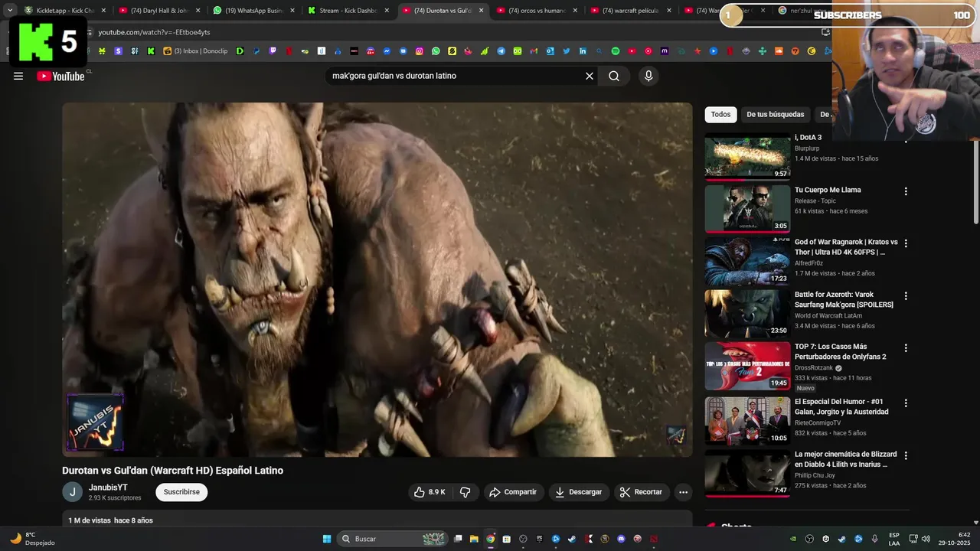Open the volume speaker tray icon

click(x=926, y=539)
